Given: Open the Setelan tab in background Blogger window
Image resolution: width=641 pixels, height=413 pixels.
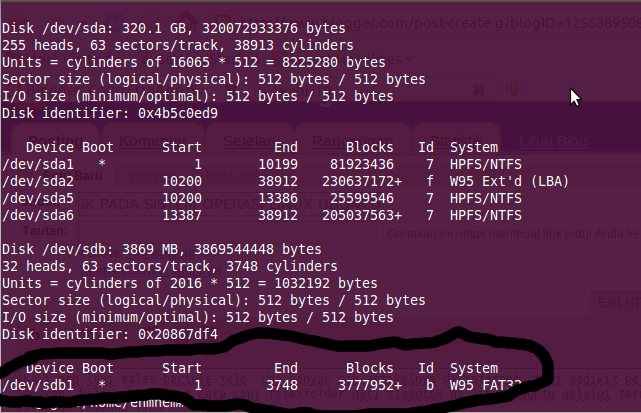Looking at the screenshot, I should coord(249,141).
